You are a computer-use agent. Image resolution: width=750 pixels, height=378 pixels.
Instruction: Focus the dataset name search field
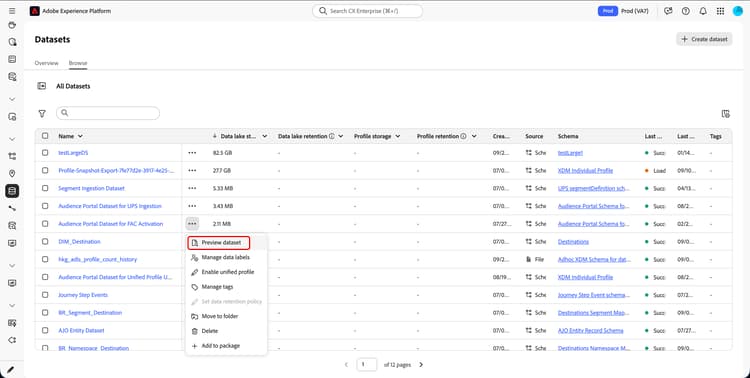[x=108, y=113]
